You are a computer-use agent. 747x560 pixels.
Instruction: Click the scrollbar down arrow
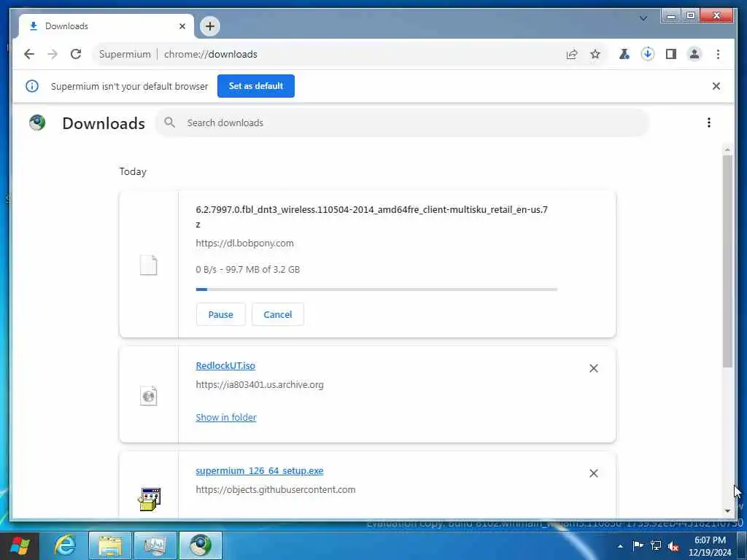click(727, 510)
